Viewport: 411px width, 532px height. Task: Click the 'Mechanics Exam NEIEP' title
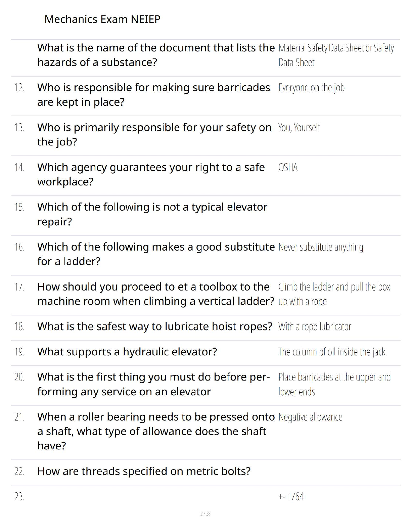point(102,19)
